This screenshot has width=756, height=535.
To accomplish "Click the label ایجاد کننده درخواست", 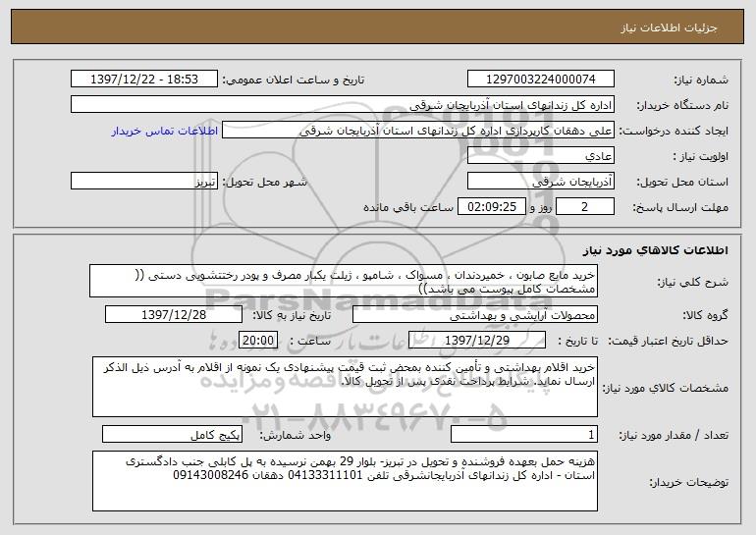I will (x=674, y=131).
